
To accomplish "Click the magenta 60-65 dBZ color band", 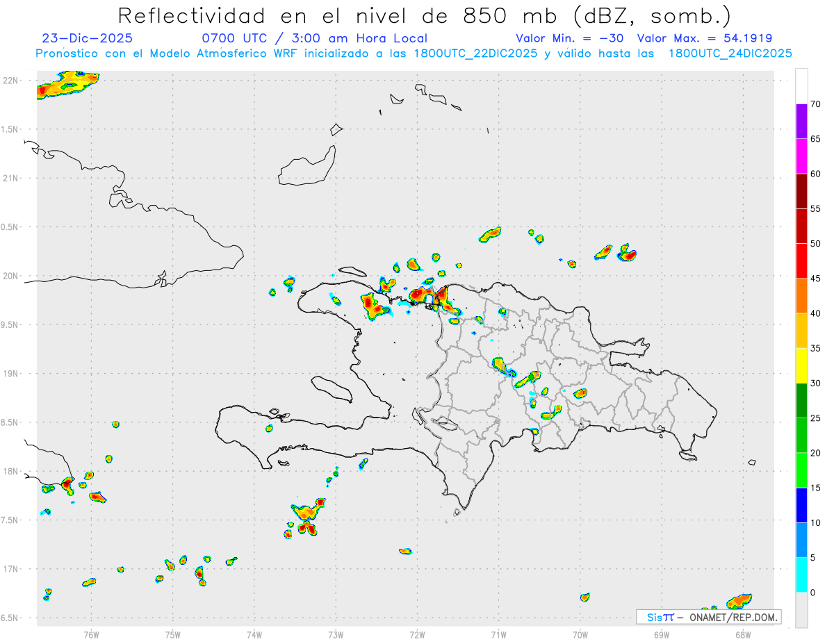I will coord(801,156).
